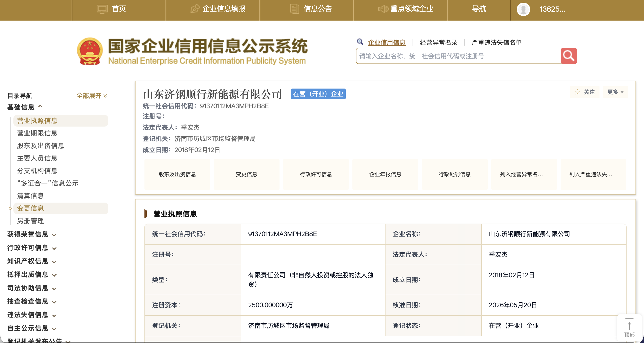Click the 企业信息填报 pen icon
This screenshot has width=644, height=343.
(195, 9)
